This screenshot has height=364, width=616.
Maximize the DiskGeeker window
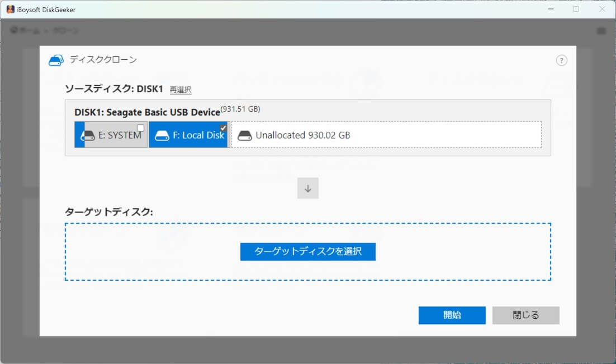[576, 9]
